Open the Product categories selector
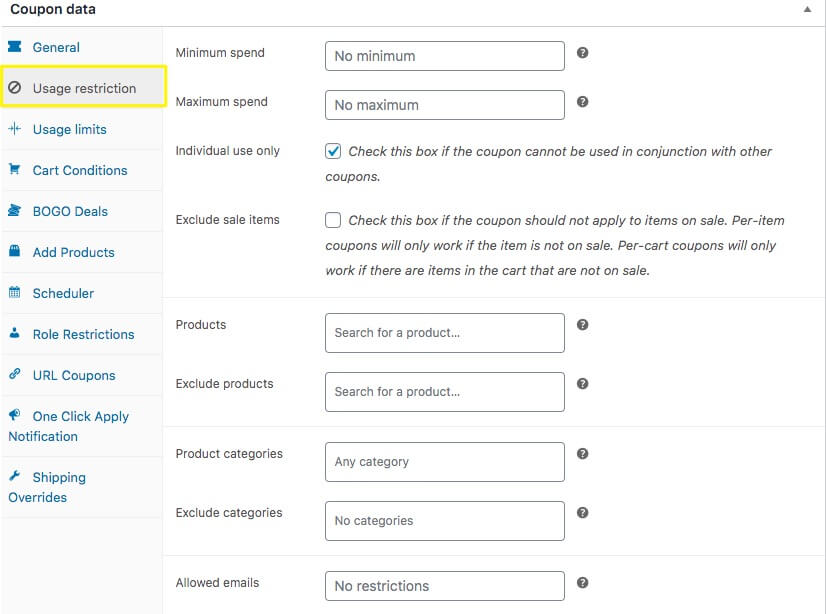This screenshot has height=614, width=826. 444,462
